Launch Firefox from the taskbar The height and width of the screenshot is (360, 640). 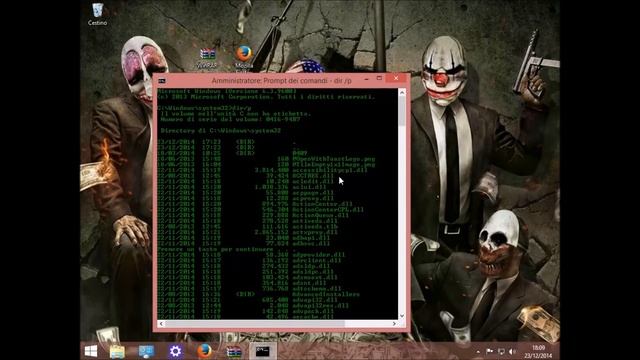[x=204, y=351]
